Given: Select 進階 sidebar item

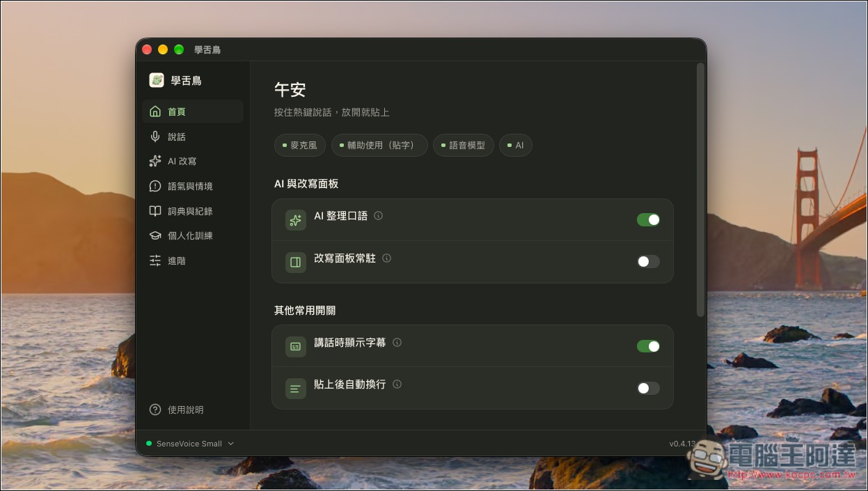Looking at the screenshot, I should (x=193, y=260).
